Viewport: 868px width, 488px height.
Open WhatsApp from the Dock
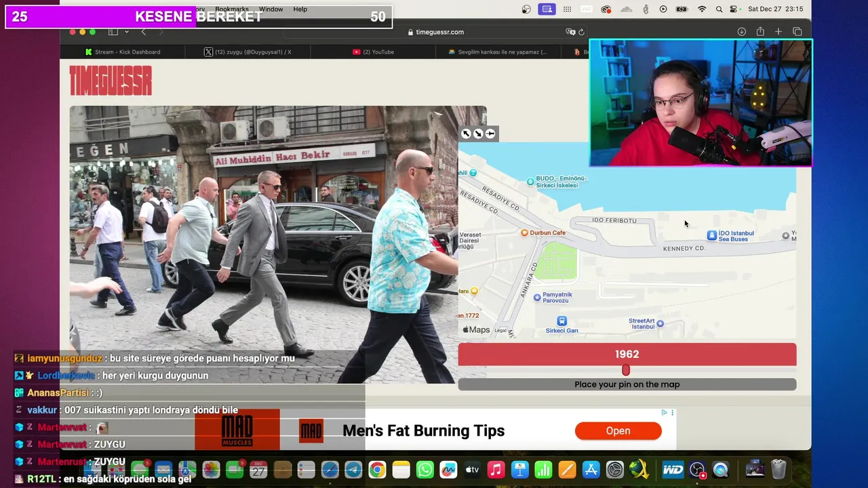point(425,470)
